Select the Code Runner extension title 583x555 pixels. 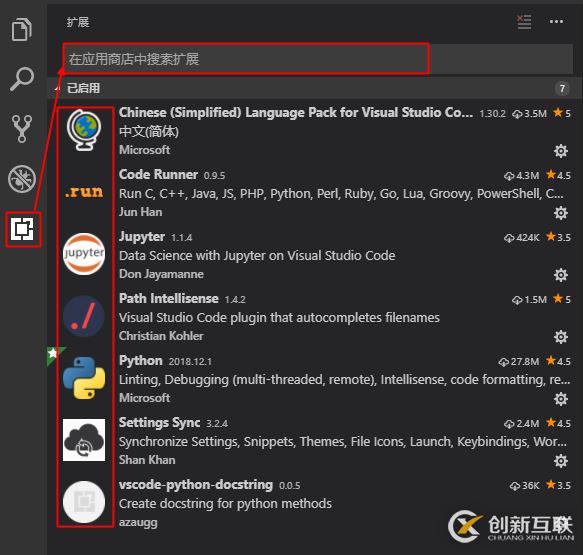tap(158, 174)
